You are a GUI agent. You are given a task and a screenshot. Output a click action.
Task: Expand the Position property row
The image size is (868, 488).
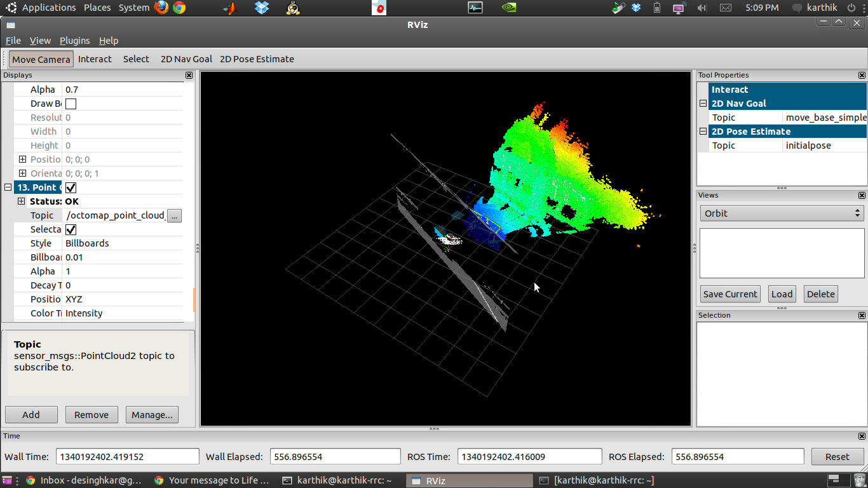pyautogui.click(x=22, y=159)
